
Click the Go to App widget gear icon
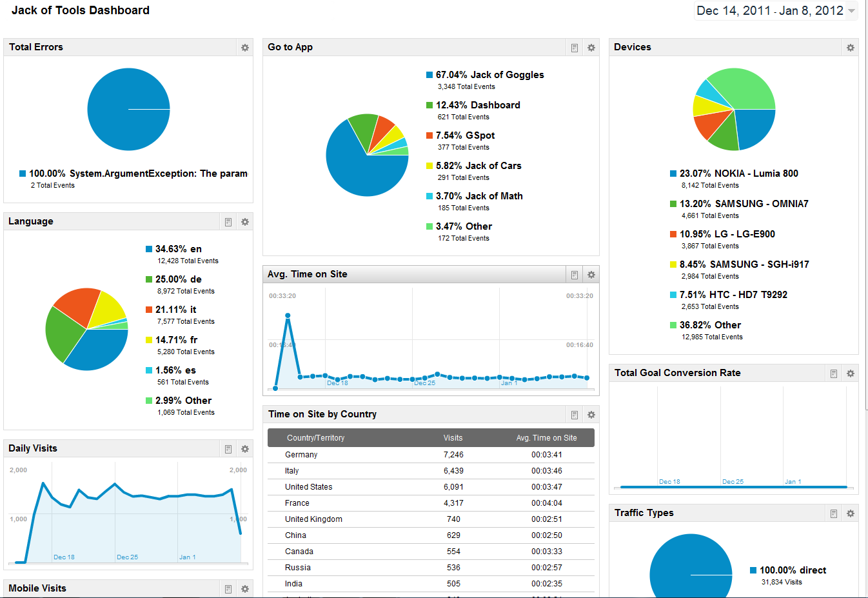coord(591,48)
